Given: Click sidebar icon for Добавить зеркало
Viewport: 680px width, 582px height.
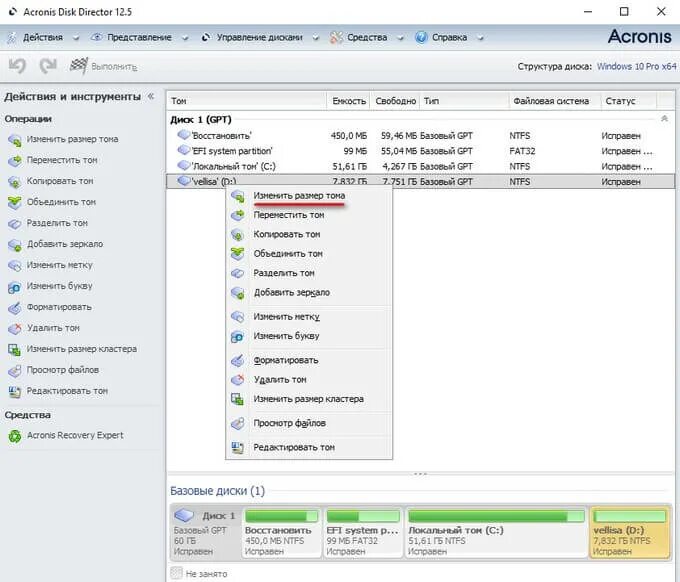Looking at the screenshot, I should [15, 245].
